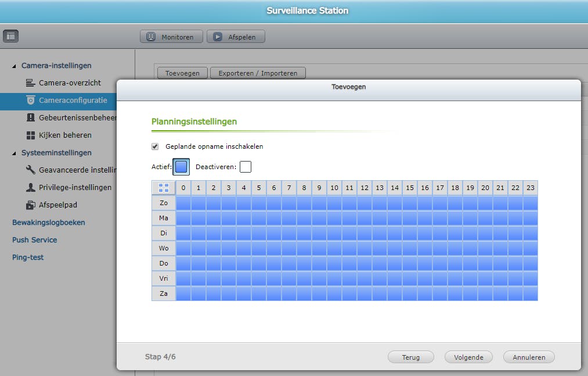Proceed with the Volgende button
The height and width of the screenshot is (376, 588).
pos(469,357)
